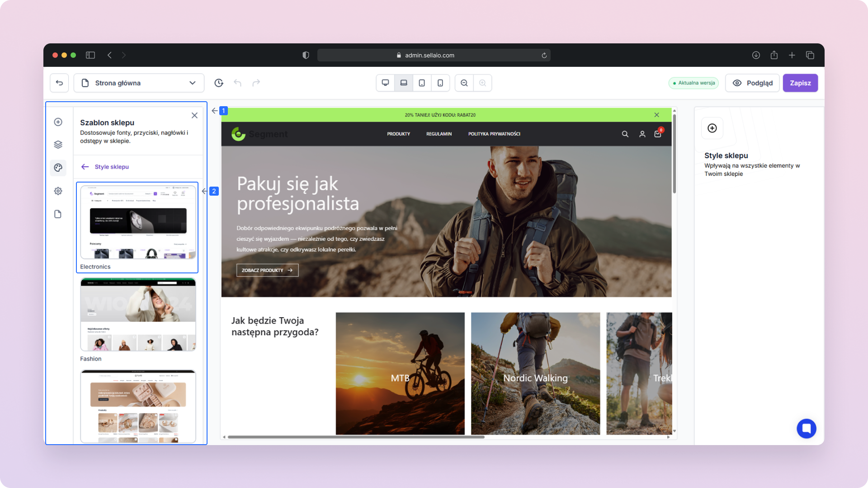The image size is (868, 488).
Task: Click the horizontal scrollbar under canvas
Action: click(x=355, y=437)
